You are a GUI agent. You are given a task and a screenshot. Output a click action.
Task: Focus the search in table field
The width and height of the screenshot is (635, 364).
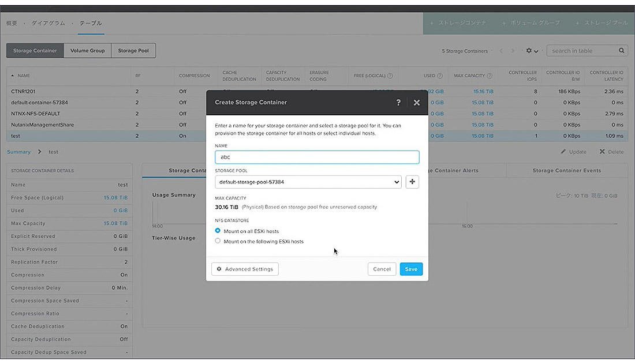582,51
